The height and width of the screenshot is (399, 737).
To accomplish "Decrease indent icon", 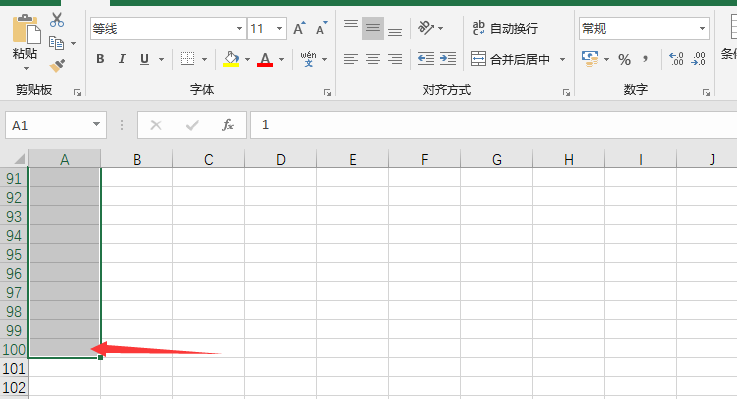I will click(x=426, y=59).
